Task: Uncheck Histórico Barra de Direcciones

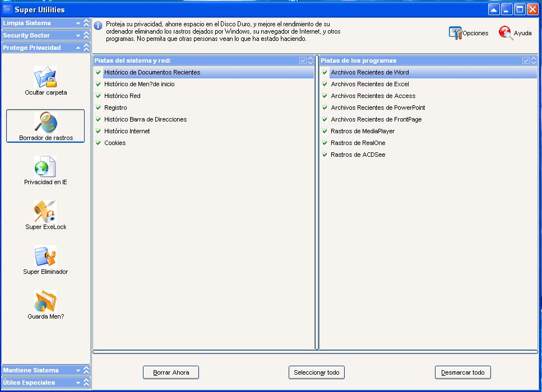Action: point(98,119)
